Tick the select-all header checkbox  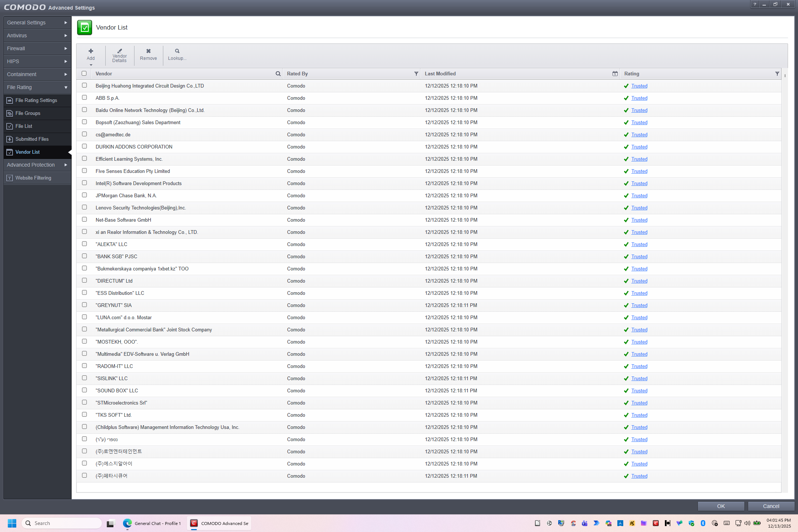[84, 74]
